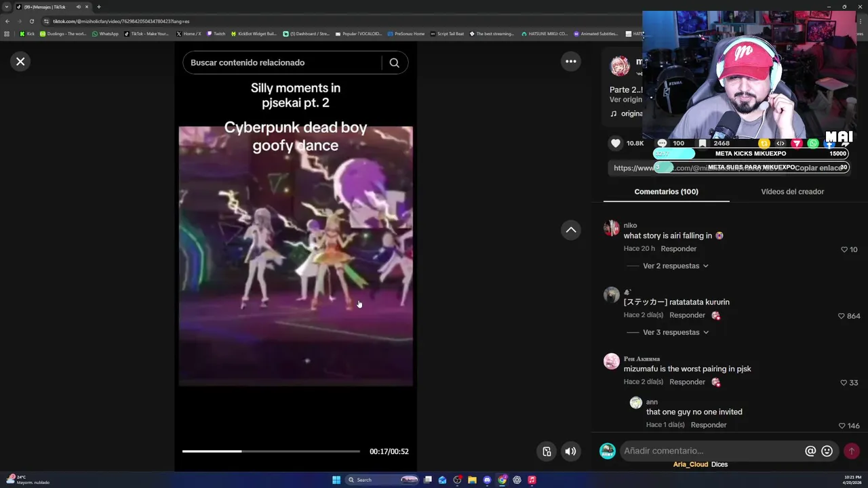This screenshot has width=868, height=488.
Task: Click the red send-to-friends share icon
Action: 797,143
